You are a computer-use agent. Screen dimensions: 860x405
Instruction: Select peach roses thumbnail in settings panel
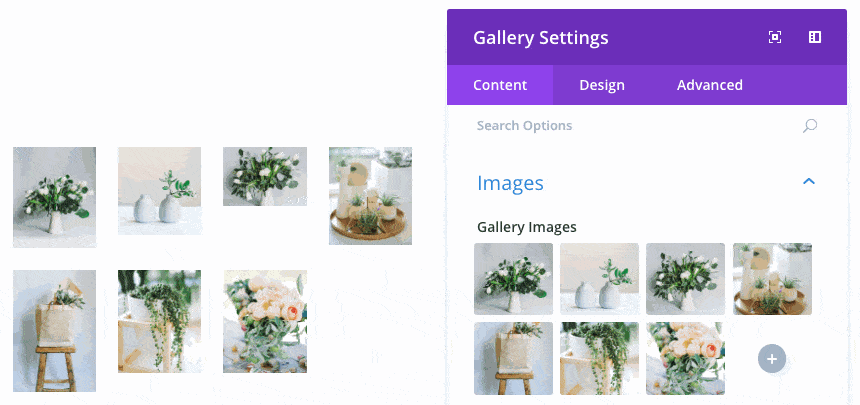point(685,358)
